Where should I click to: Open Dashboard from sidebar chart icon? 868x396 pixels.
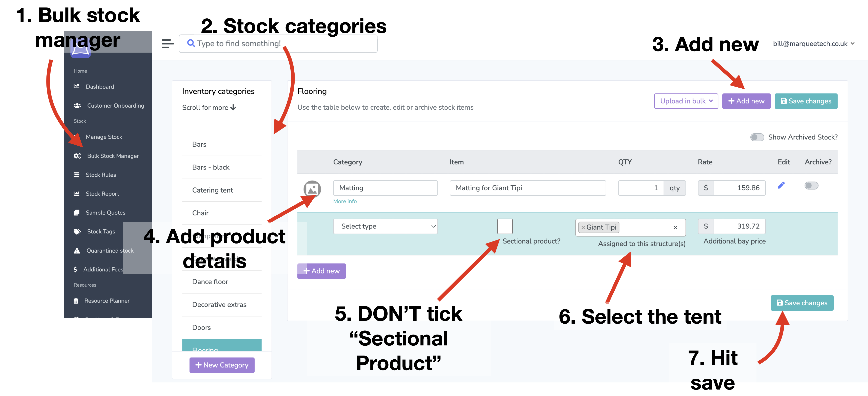tap(77, 86)
